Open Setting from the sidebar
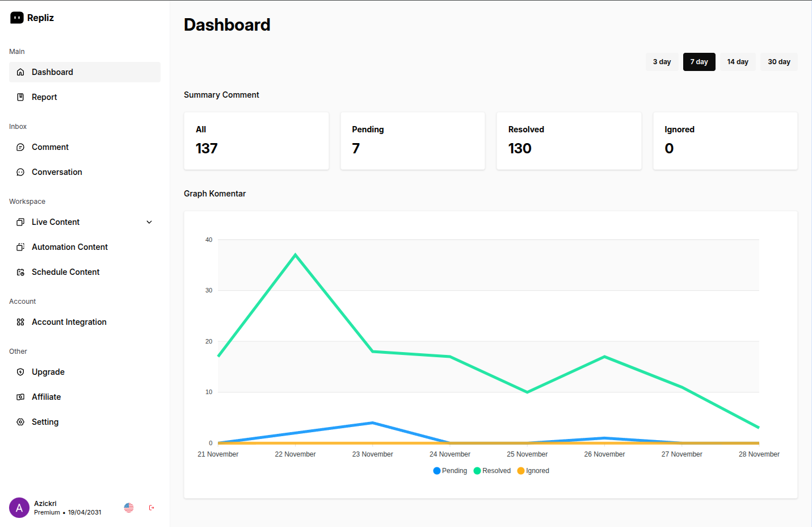 click(x=45, y=422)
